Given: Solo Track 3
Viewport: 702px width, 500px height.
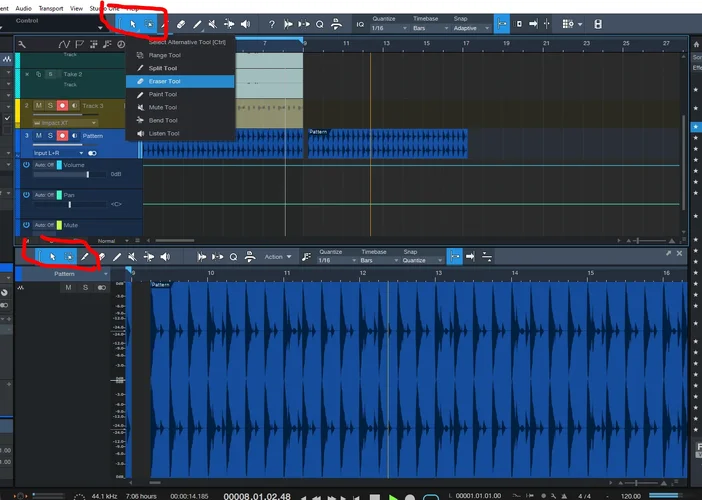Looking at the screenshot, I should (50, 105).
